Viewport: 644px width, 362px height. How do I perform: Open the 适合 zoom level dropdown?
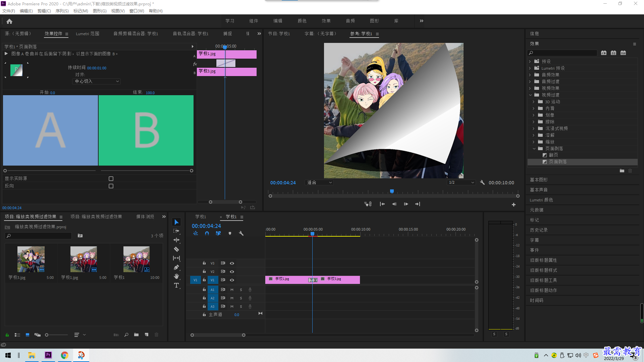[x=319, y=183]
